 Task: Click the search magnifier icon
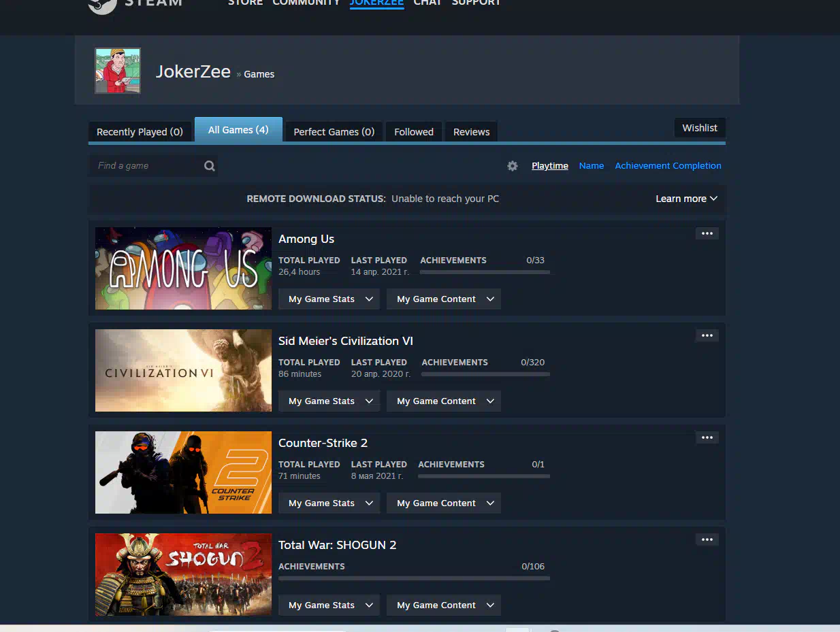click(210, 166)
